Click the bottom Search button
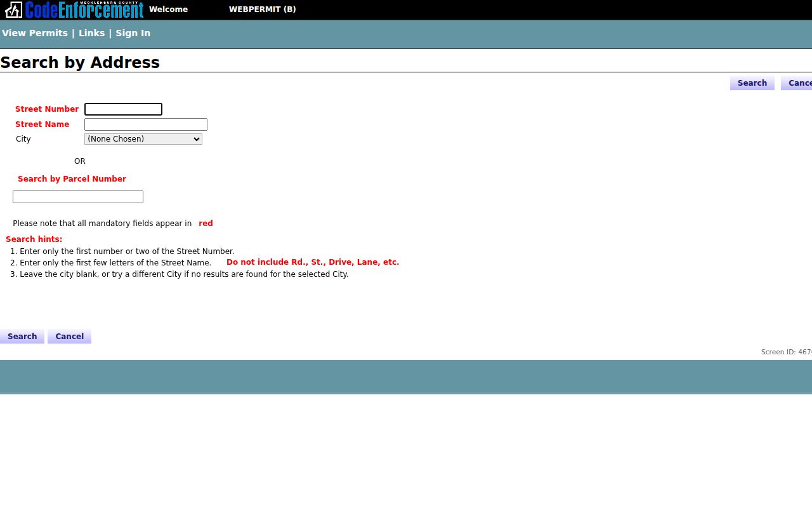 tap(22, 337)
